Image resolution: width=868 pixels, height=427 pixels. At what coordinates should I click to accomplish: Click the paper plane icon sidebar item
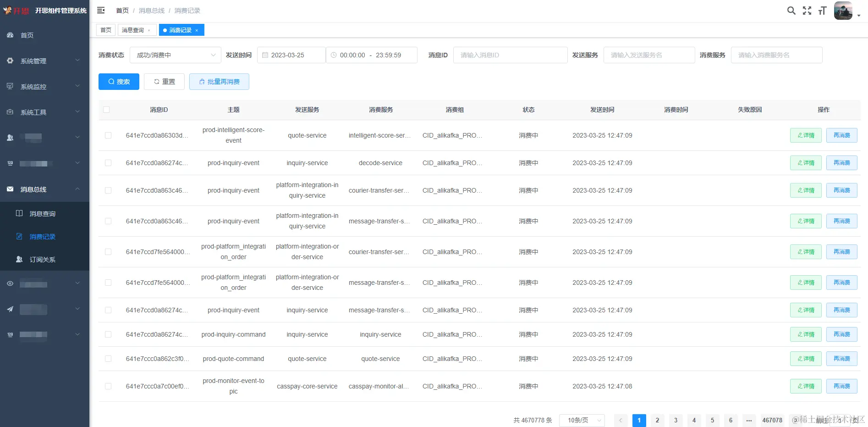[10, 309]
